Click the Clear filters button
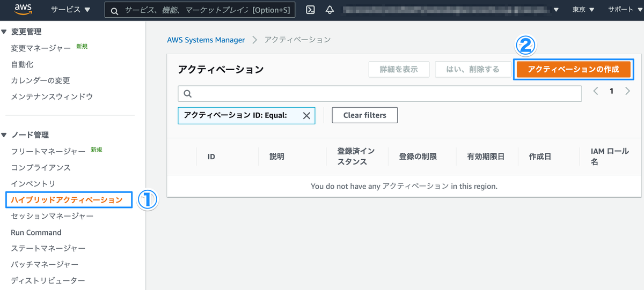 [x=365, y=115]
